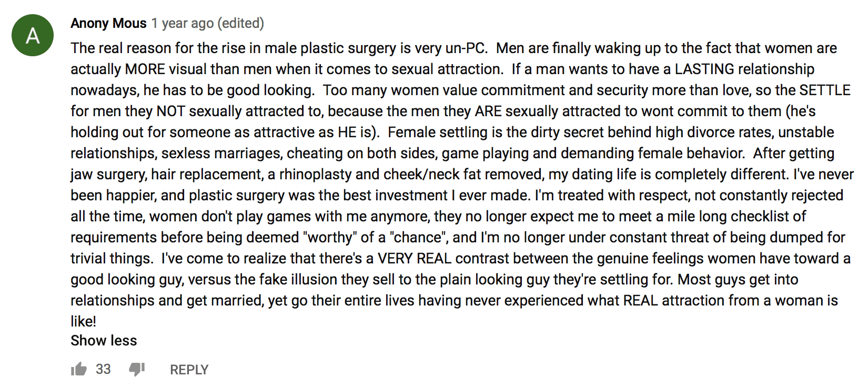
Task: Like the comment with thumbs up icon
Action: pos(79,369)
